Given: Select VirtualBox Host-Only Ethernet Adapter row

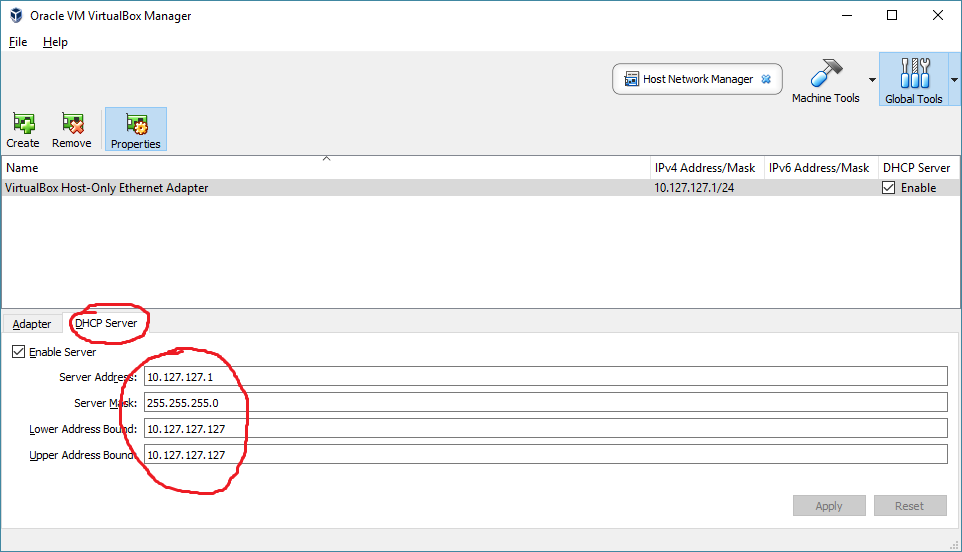Looking at the screenshot, I should (x=480, y=188).
